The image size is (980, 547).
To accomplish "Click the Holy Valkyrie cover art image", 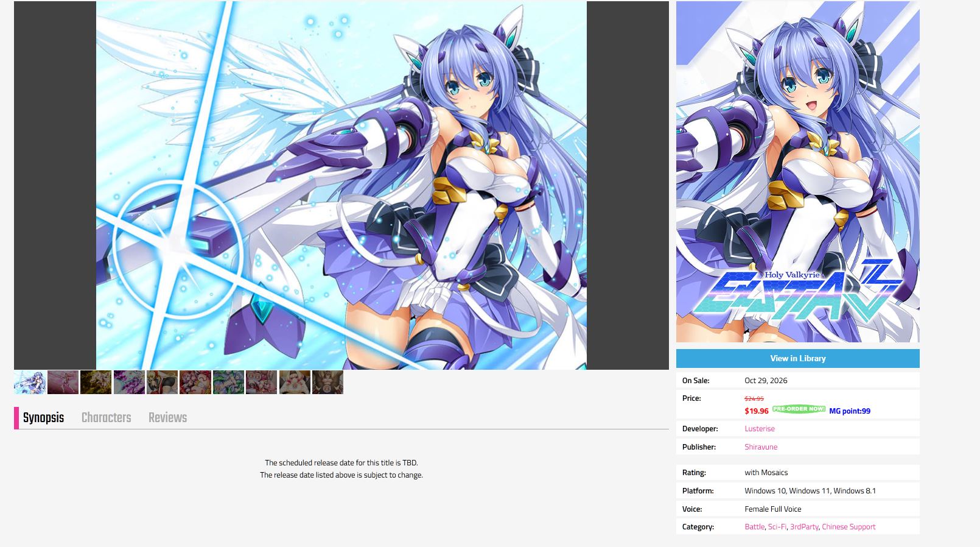I will (x=797, y=172).
